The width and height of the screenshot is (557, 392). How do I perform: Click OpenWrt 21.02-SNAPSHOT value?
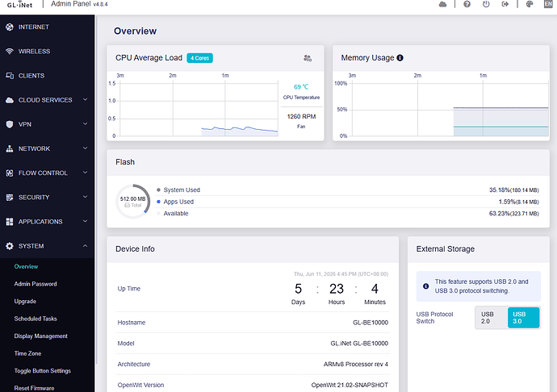click(350, 386)
